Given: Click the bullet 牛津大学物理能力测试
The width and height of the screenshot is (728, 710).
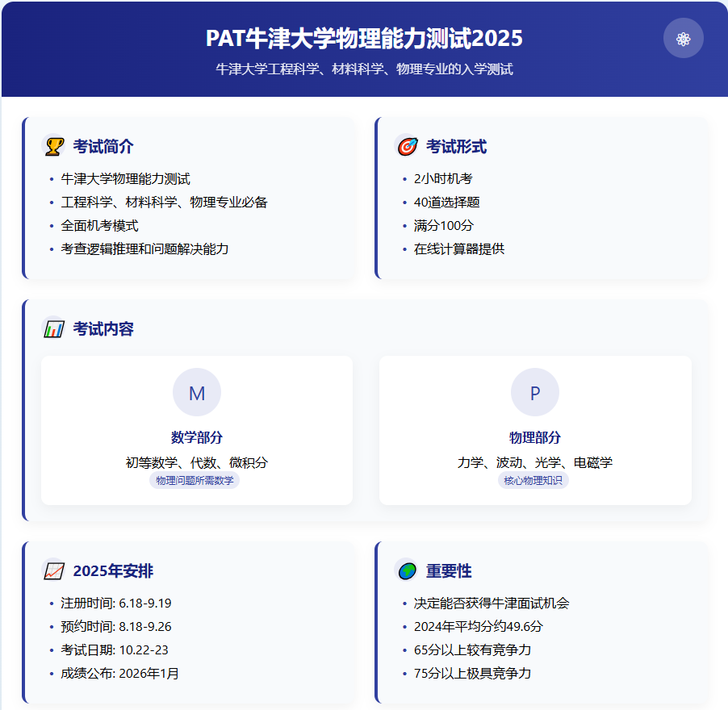Looking at the screenshot, I should point(125,178).
